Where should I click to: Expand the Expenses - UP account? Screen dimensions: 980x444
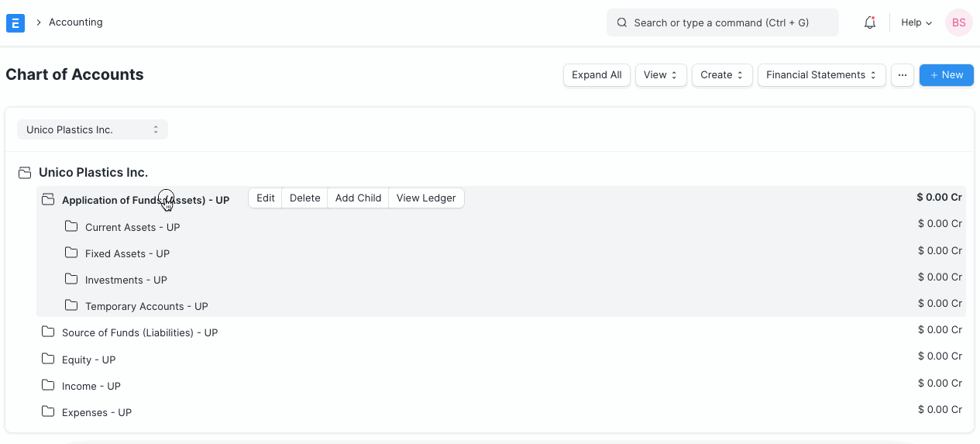tap(96, 413)
